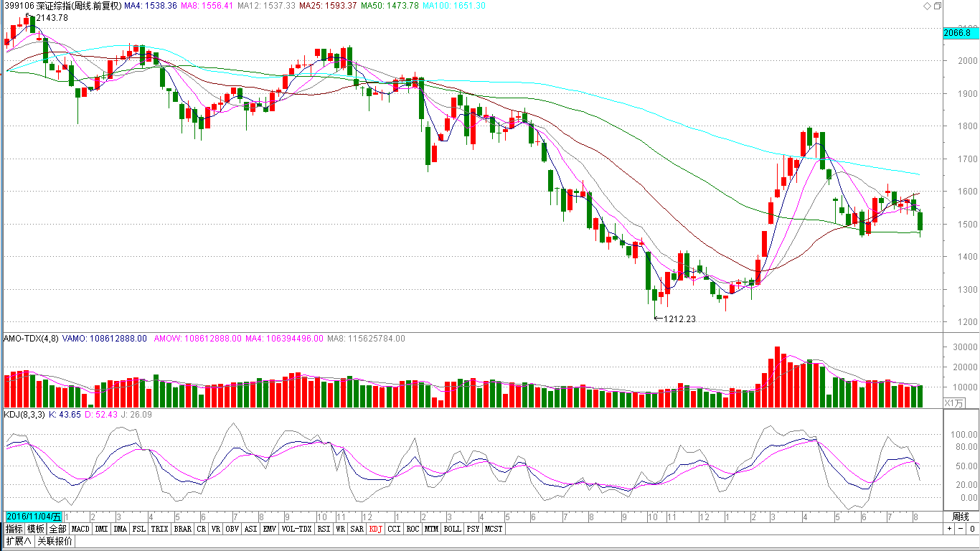Switch indicator to PSY
The image size is (980, 551).
[x=472, y=529]
